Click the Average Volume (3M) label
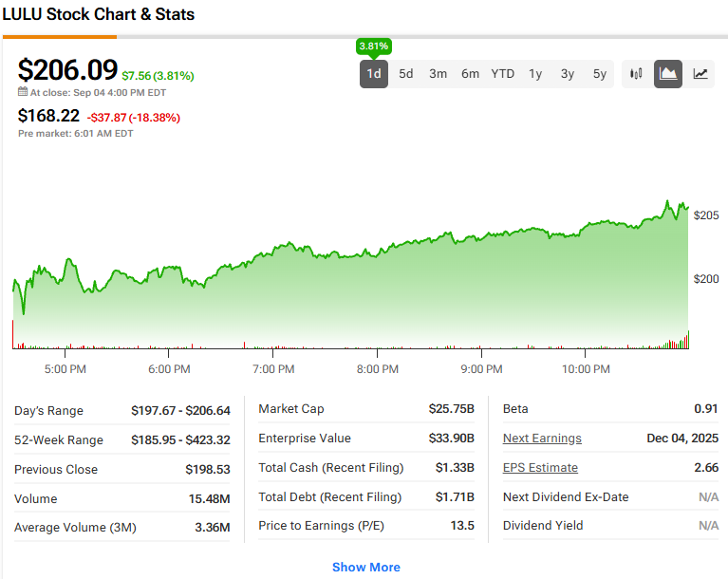The height and width of the screenshot is (579, 728). 75,528
